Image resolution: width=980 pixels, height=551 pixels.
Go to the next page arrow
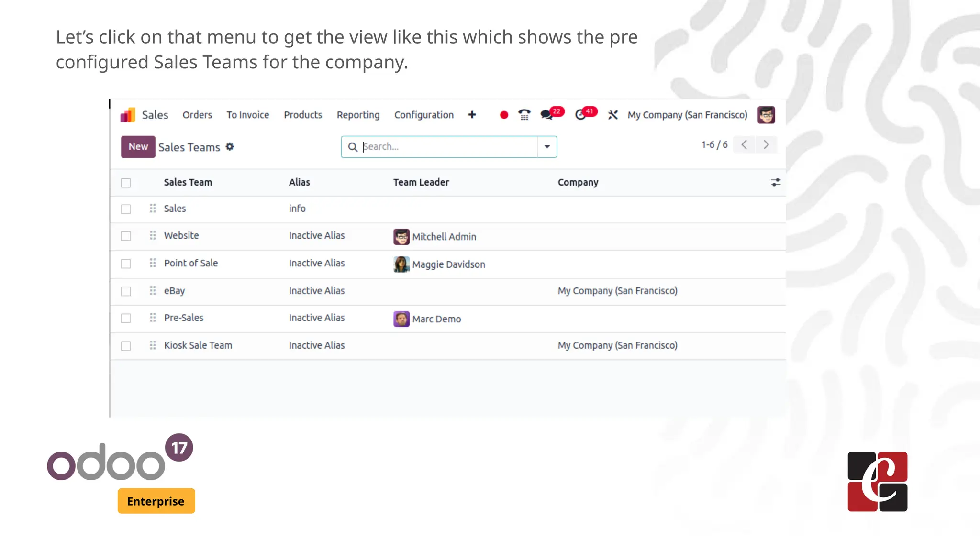766,144
